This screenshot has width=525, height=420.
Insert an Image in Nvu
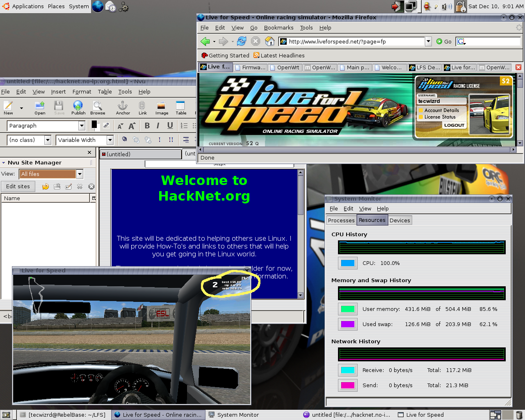tap(162, 107)
